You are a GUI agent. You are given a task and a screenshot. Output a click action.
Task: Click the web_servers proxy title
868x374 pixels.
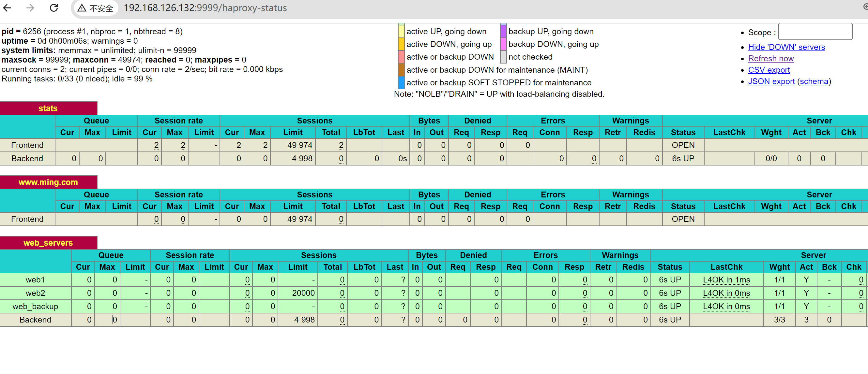[48, 243]
